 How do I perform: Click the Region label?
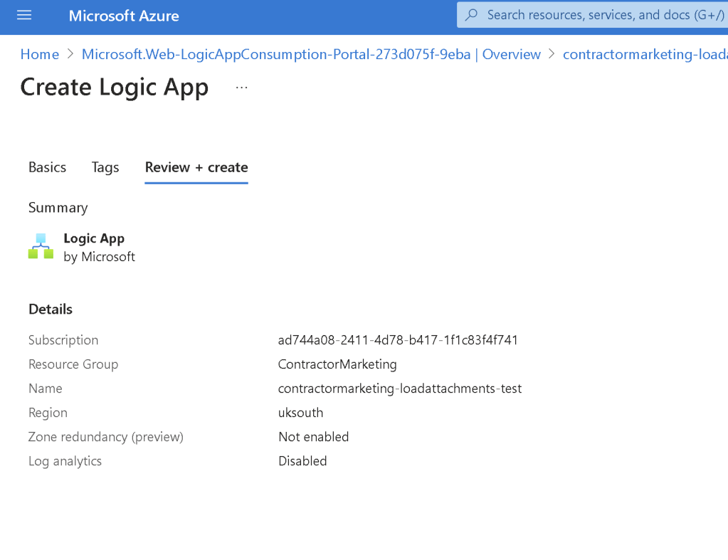[48, 412]
